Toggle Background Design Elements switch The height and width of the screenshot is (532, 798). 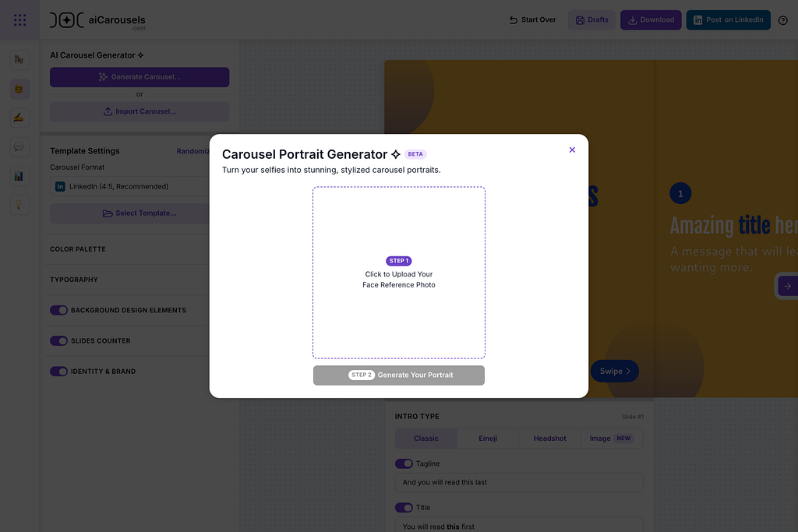(x=58, y=310)
